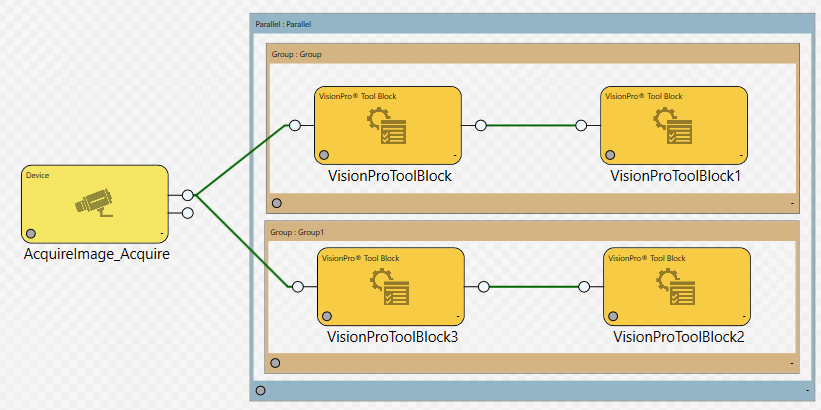Toggle the Parallel container's bottom status circle
Image resolution: width=821 pixels, height=410 pixels.
[x=261, y=390]
